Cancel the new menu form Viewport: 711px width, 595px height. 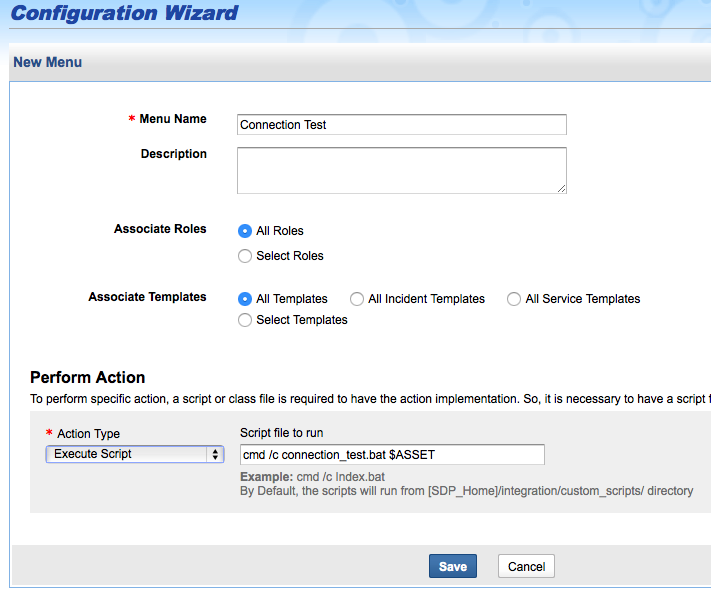pyautogui.click(x=526, y=566)
